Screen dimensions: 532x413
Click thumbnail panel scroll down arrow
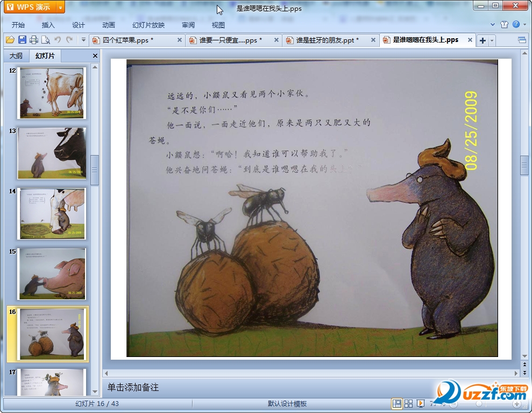coord(95,391)
